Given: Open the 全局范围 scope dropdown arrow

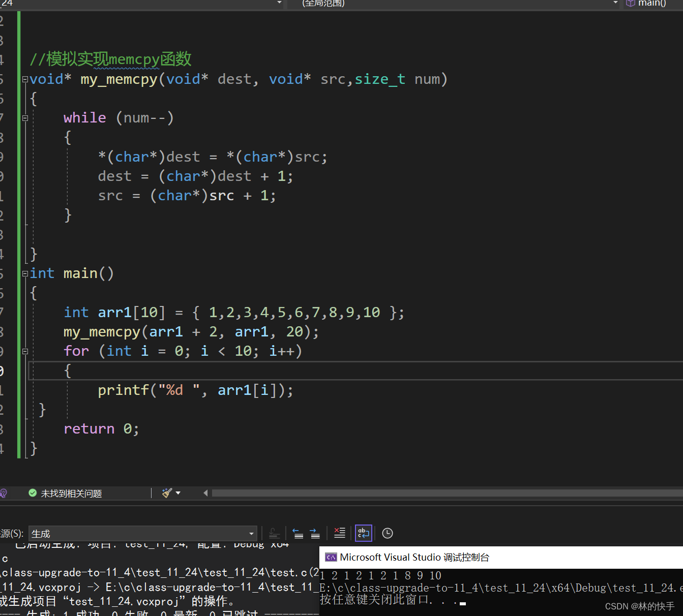Looking at the screenshot, I should 615,3.
